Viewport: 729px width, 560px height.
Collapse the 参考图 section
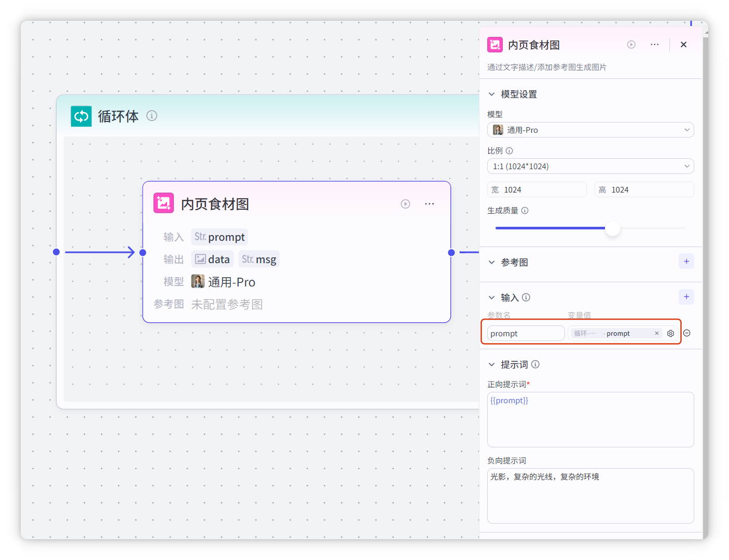[x=491, y=262]
